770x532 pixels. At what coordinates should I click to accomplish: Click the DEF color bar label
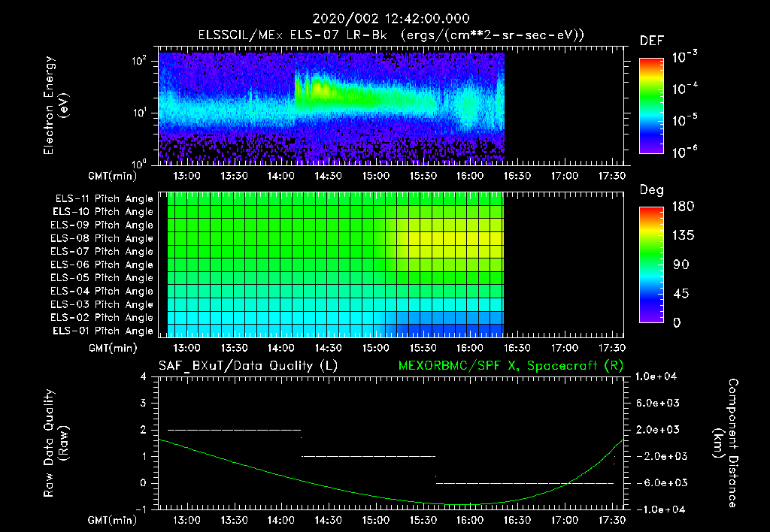652,41
